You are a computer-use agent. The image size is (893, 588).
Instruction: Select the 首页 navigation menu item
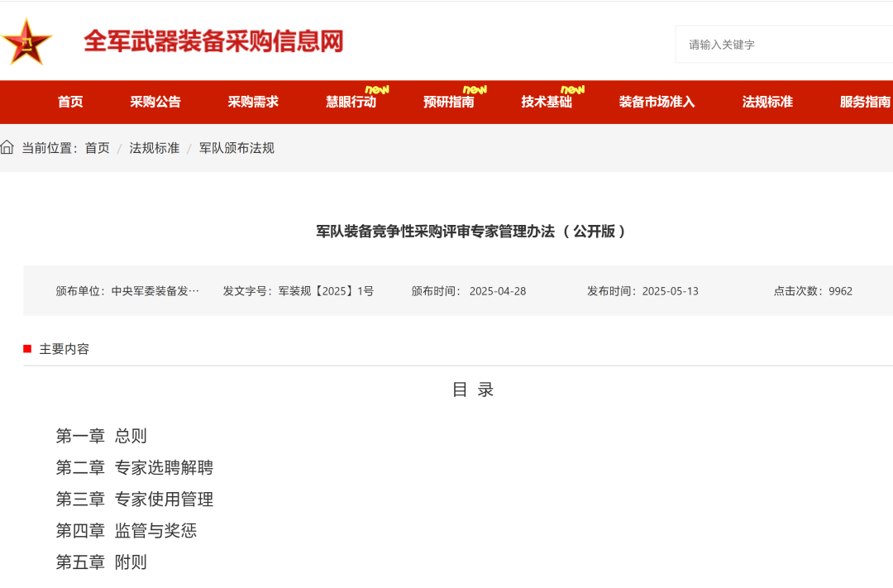pos(69,102)
